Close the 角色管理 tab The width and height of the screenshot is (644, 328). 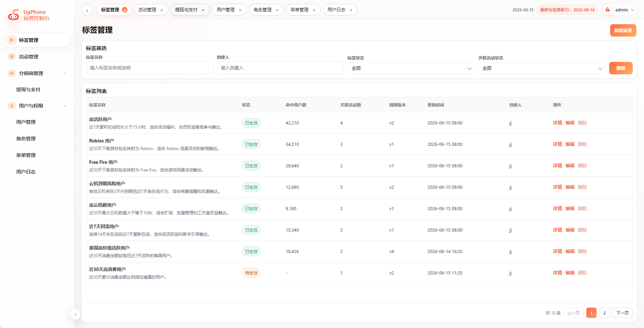tap(277, 10)
